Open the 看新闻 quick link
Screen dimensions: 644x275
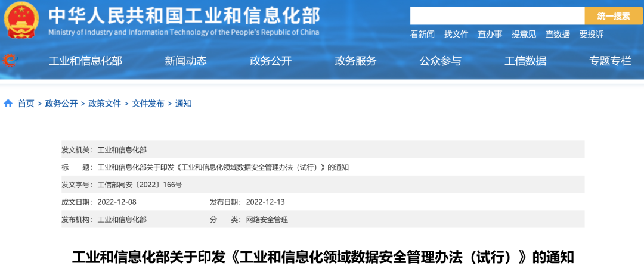[422, 35]
